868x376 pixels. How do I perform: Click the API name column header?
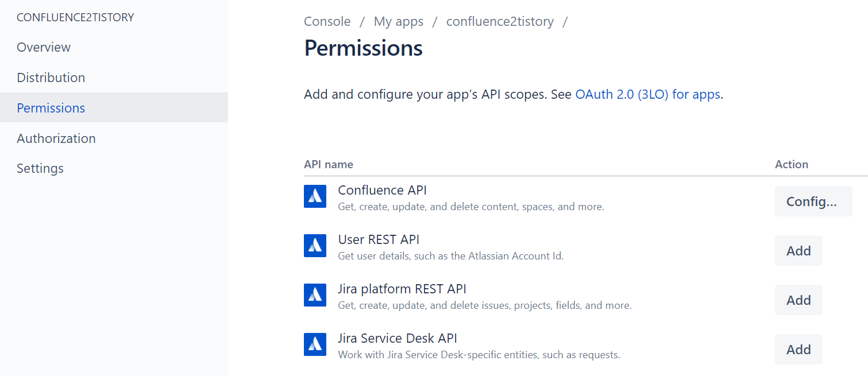[329, 164]
